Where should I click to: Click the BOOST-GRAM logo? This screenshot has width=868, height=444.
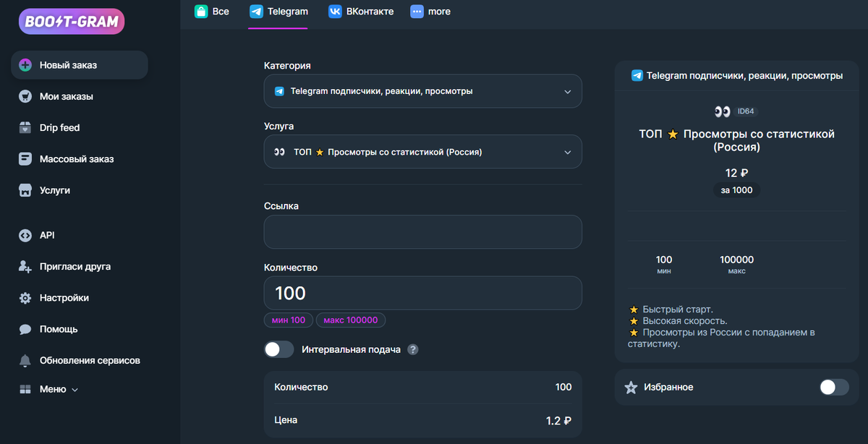coord(72,21)
